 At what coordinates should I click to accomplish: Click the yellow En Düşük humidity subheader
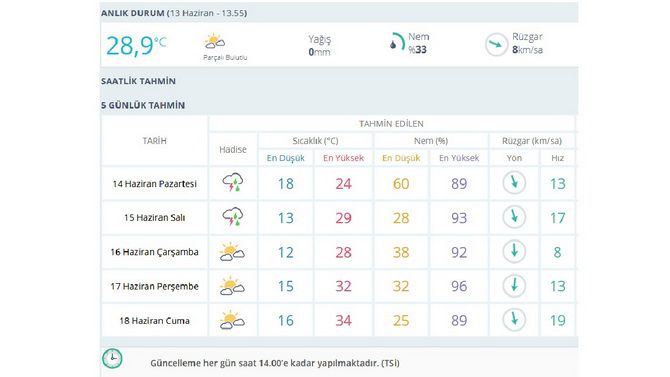(401, 158)
